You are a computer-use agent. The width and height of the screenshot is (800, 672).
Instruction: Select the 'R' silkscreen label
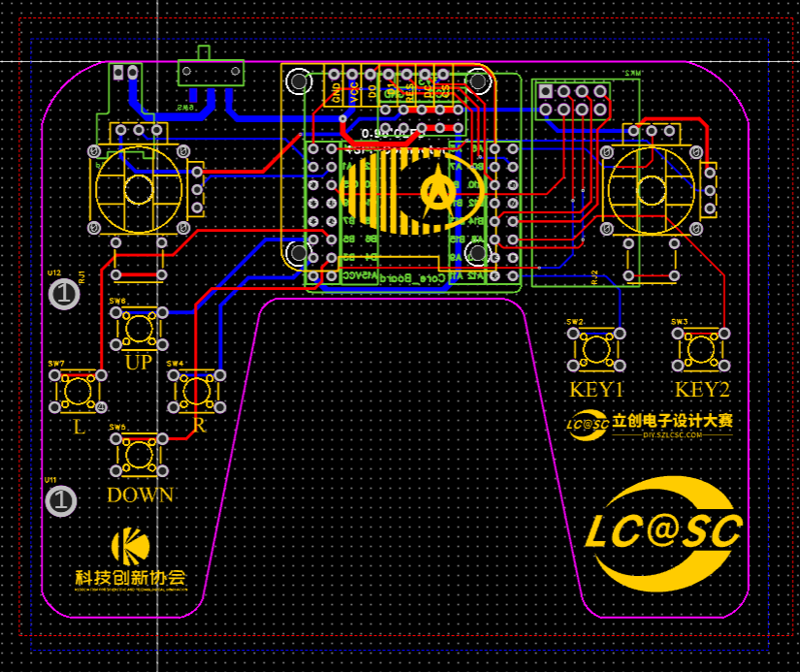point(200,425)
